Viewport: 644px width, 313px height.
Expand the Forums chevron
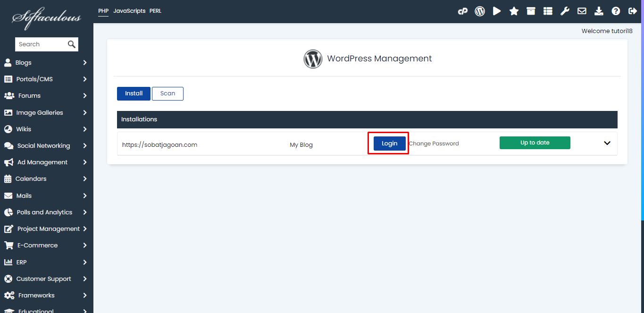pyautogui.click(x=85, y=95)
